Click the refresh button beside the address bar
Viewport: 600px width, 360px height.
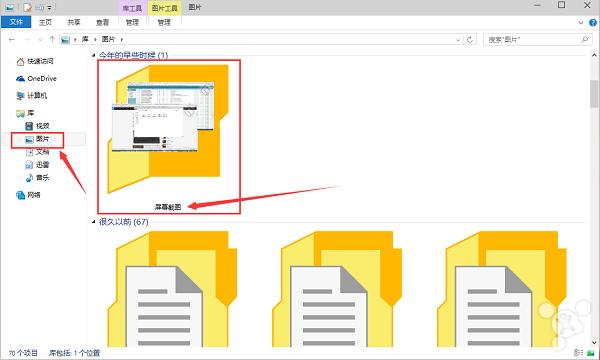tap(470, 39)
